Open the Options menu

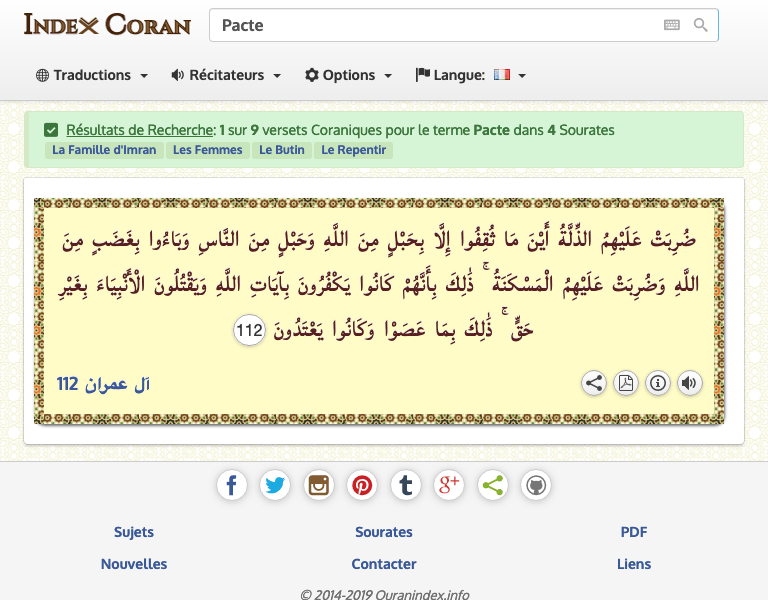pyautogui.click(x=348, y=75)
